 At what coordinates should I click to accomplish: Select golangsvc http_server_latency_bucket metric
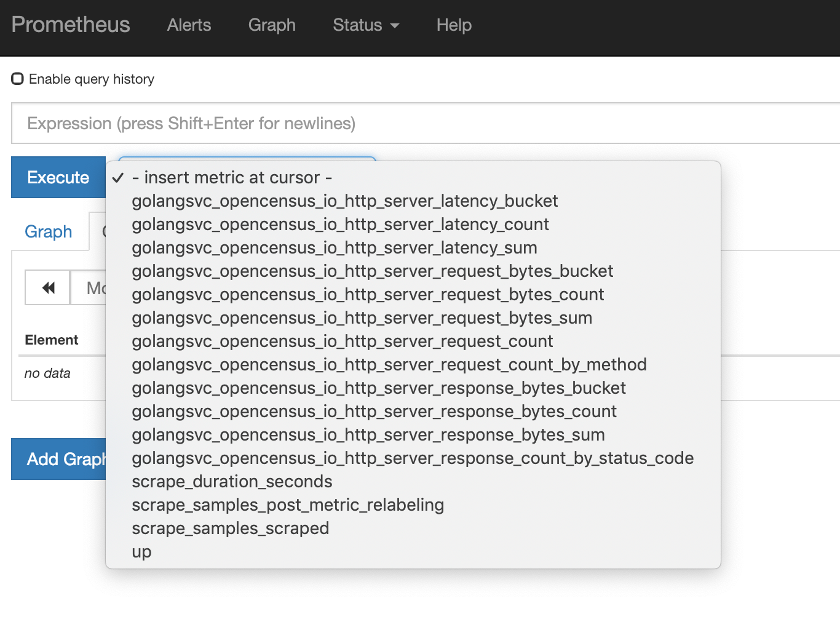tap(344, 201)
